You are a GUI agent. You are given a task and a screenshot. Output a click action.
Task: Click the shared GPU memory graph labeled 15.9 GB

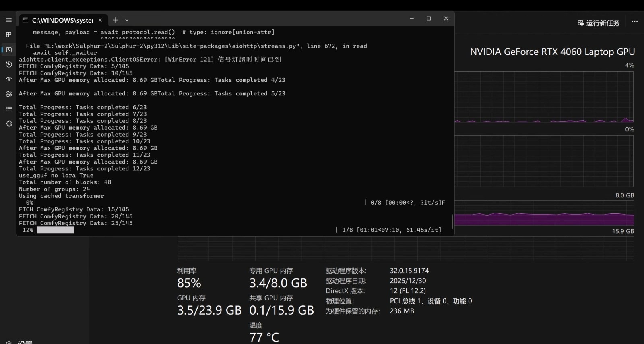pos(406,249)
